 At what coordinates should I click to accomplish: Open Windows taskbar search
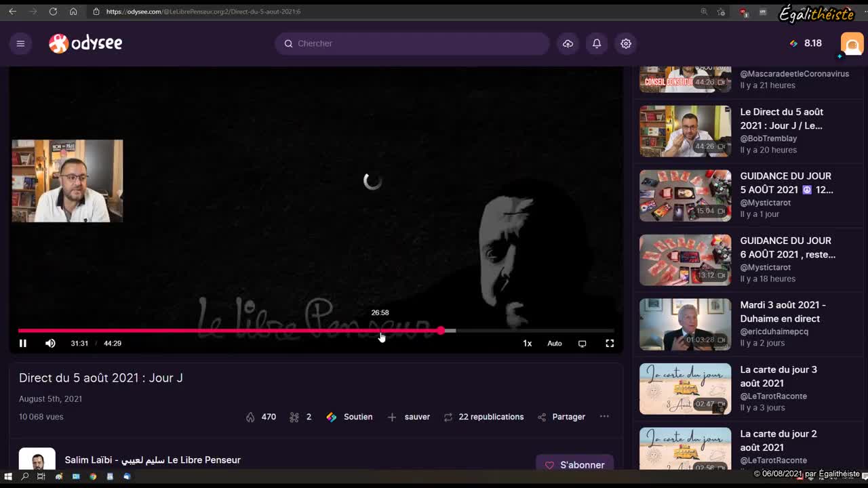[25, 476]
